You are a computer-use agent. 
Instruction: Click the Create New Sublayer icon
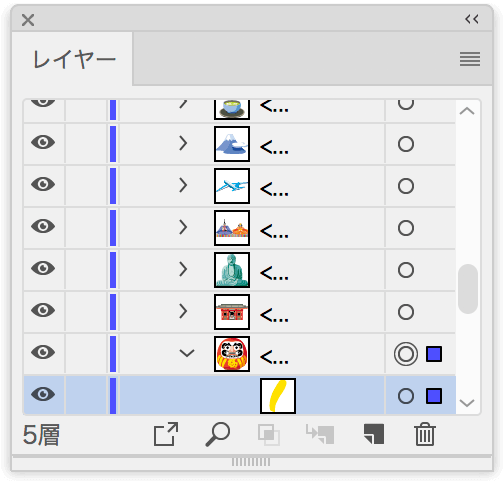coord(320,434)
